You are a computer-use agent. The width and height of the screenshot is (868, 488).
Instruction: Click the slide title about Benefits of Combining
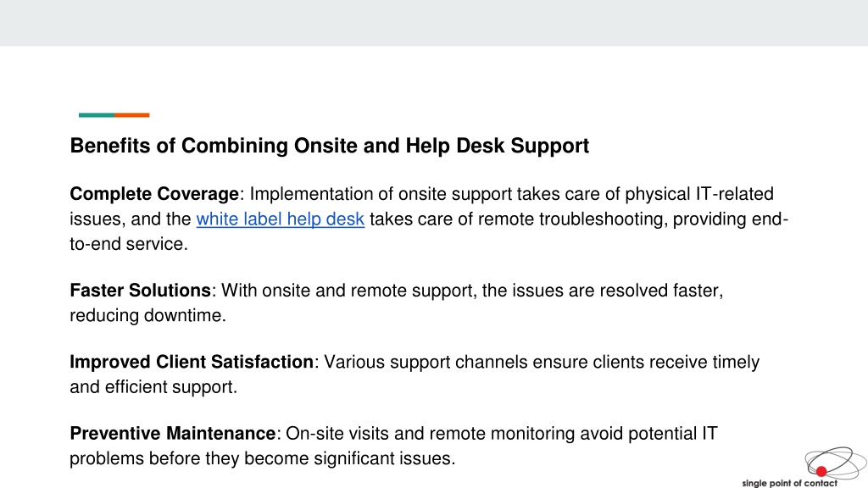[330, 146]
